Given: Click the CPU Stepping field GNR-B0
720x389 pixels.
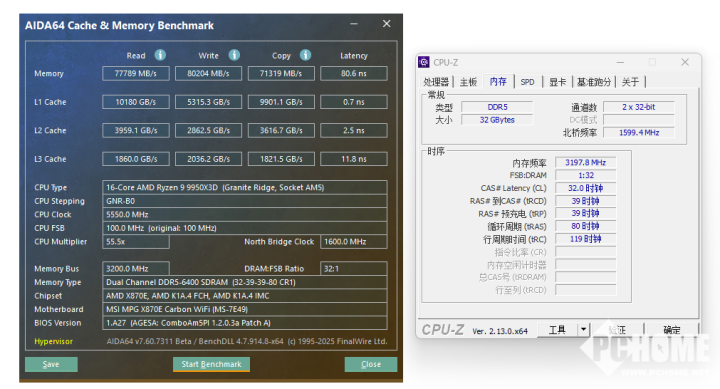Looking at the screenshot, I should pyautogui.click(x=244, y=201).
